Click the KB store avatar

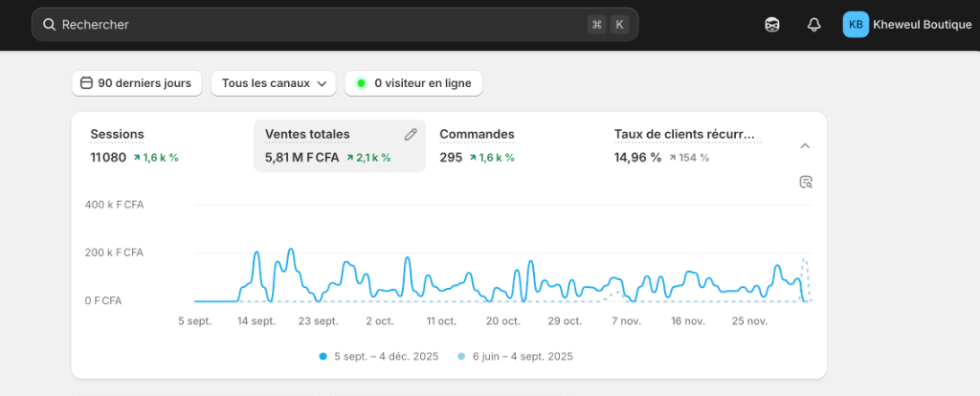[x=856, y=25]
